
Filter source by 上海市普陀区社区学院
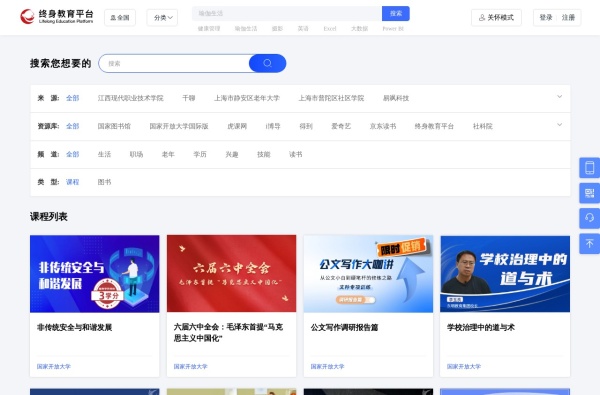click(331, 98)
